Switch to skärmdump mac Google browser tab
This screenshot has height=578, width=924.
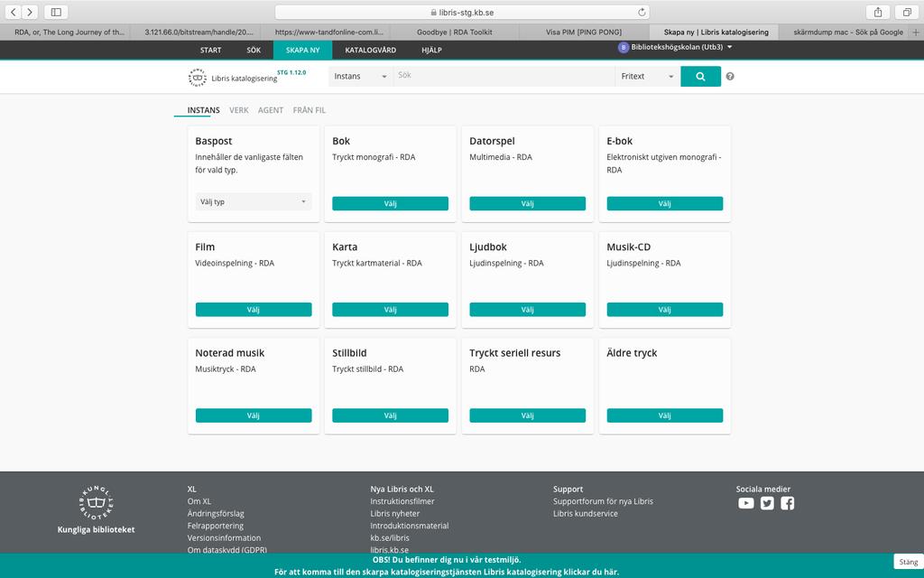tap(847, 33)
